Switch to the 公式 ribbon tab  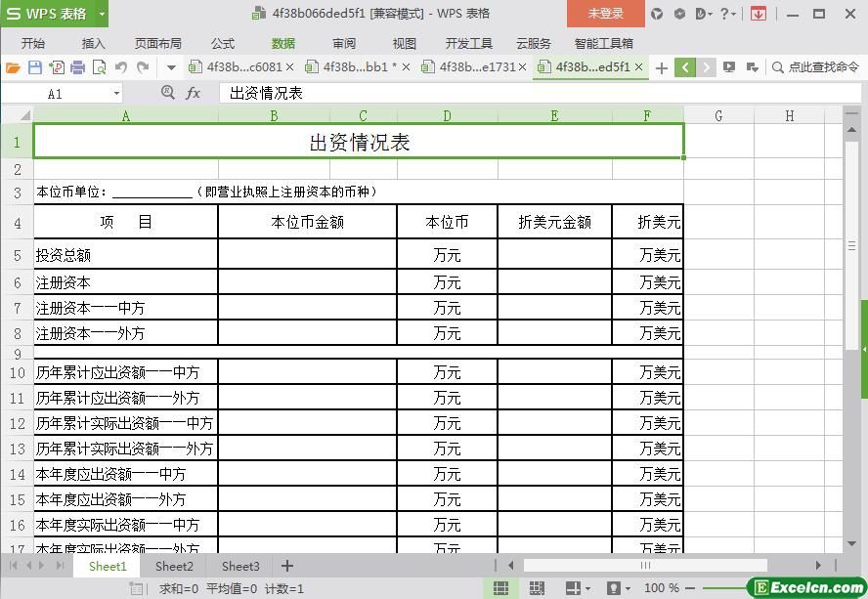tap(223, 43)
